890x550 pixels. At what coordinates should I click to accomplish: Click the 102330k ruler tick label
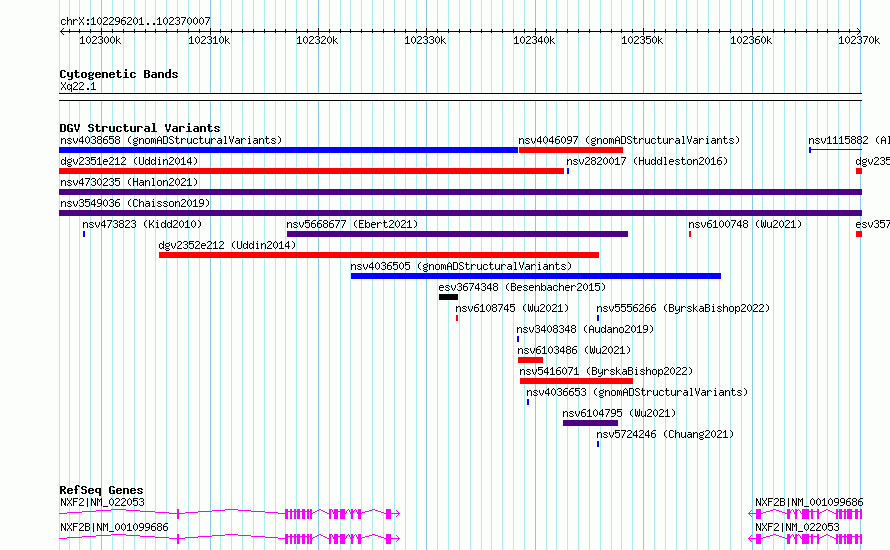tap(425, 40)
